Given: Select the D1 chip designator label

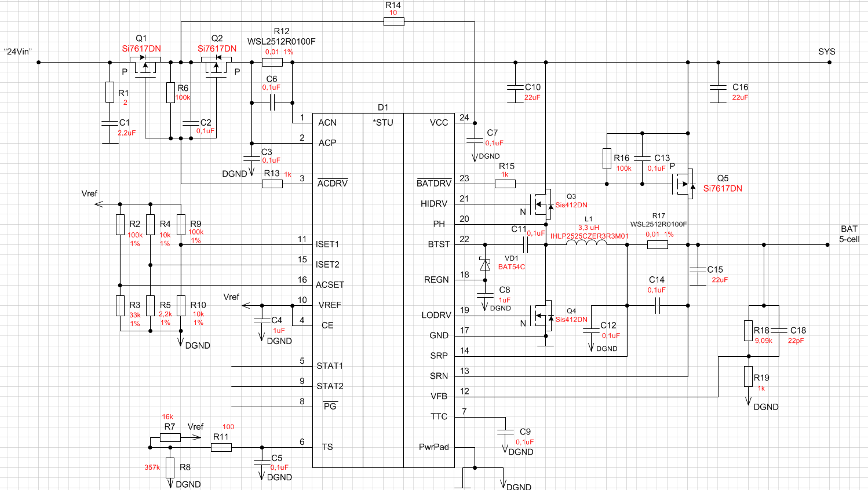Looking at the screenshot, I should pos(383,107).
